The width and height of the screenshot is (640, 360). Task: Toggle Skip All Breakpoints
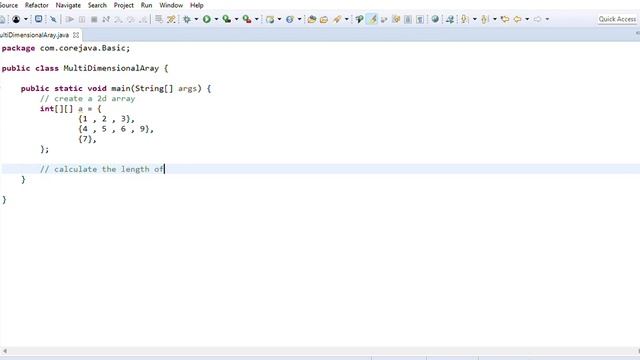pyautogui.click(x=53, y=19)
